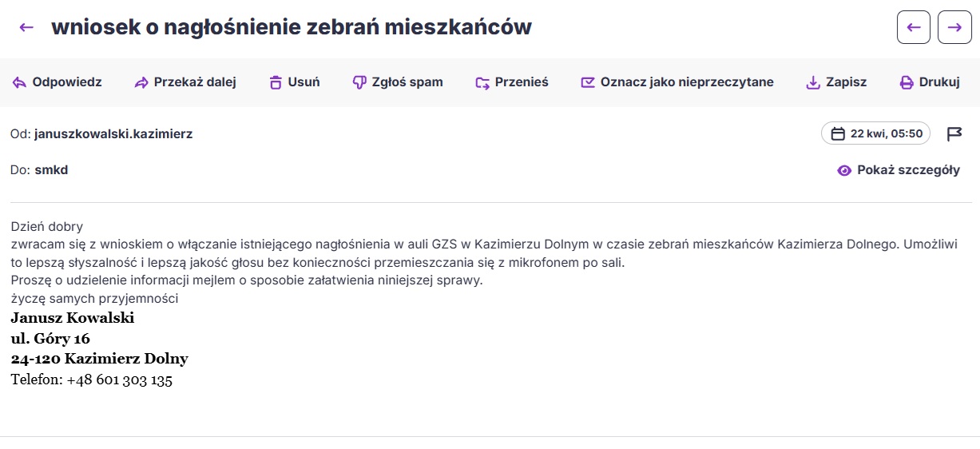Click the Zgłoś spam thumbs-down icon
Image resolution: width=980 pixels, height=449 pixels.
click(x=359, y=82)
